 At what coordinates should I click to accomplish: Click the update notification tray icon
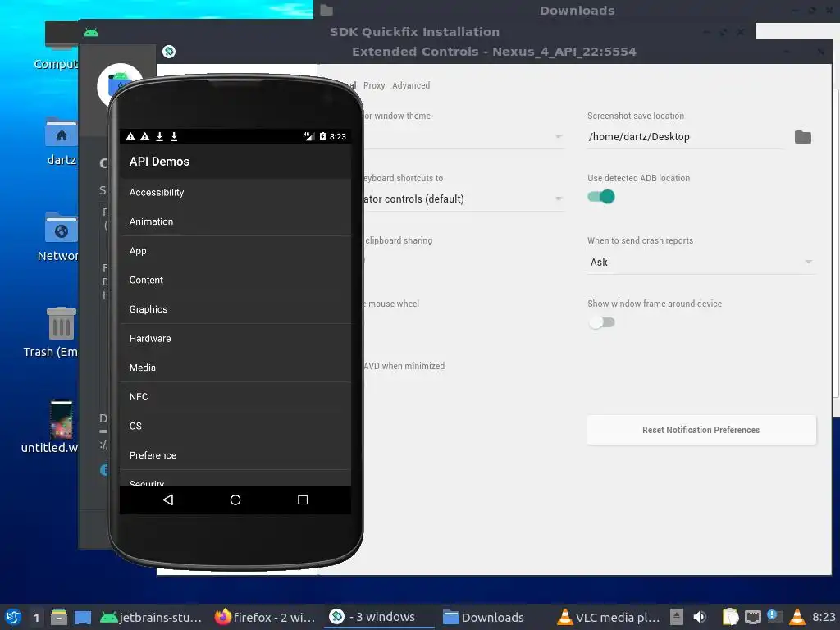click(774, 617)
